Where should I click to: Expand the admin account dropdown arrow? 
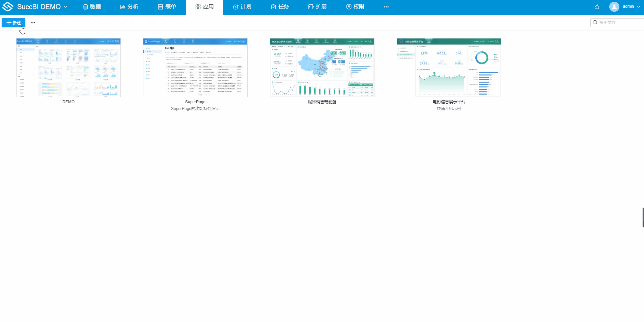[x=639, y=7]
